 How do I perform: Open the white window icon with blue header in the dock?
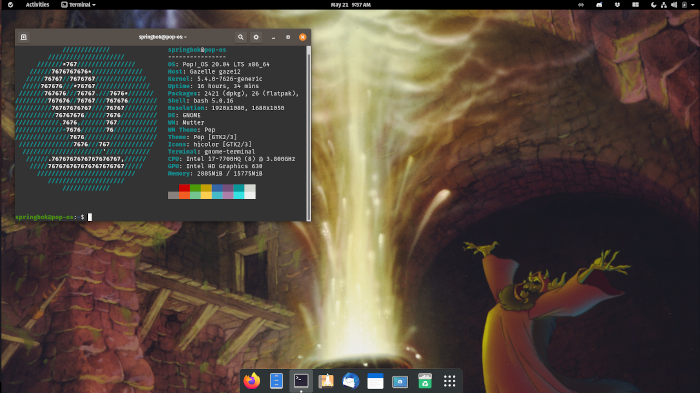[x=375, y=381]
